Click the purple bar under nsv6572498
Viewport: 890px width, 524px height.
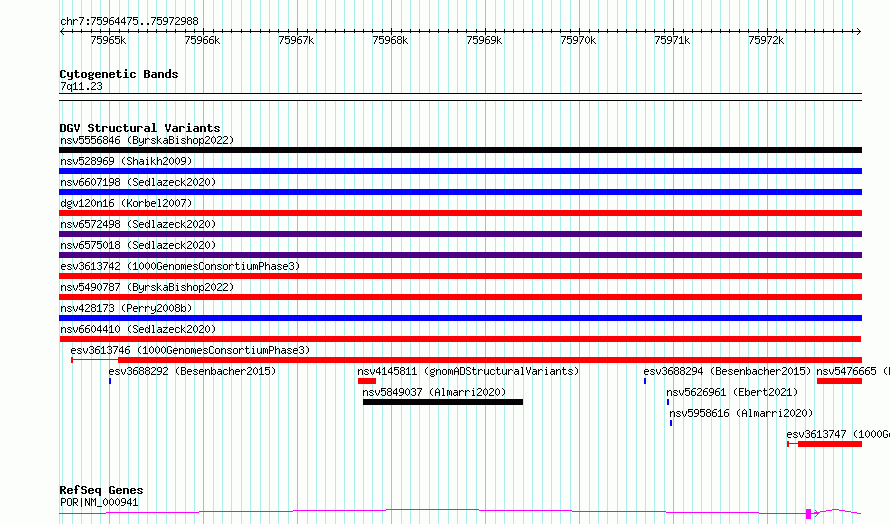click(460, 234)
